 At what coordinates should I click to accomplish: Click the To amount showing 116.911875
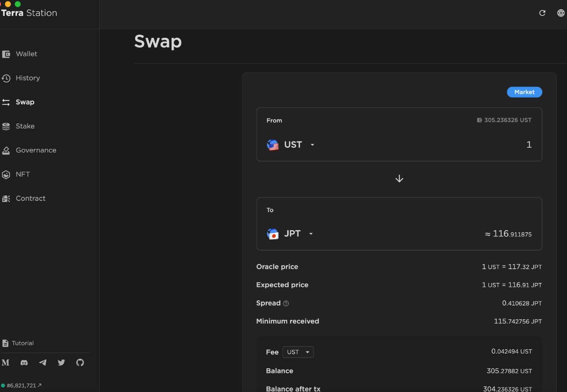(508, 234)
